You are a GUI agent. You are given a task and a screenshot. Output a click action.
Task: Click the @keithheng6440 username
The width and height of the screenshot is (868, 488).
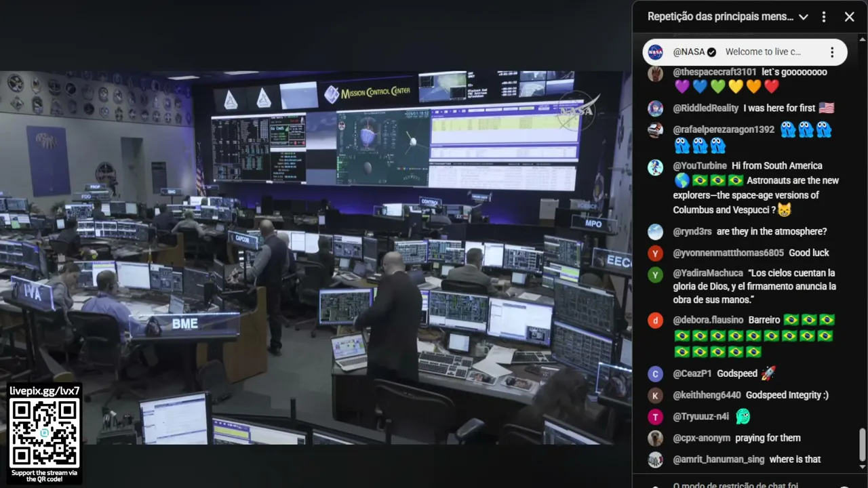pos(707,395)
